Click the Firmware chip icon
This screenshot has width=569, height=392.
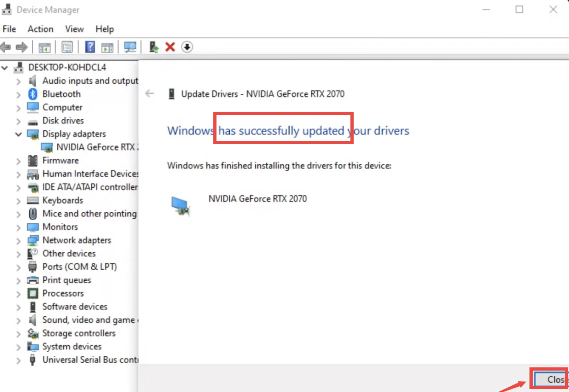point(33,161)
